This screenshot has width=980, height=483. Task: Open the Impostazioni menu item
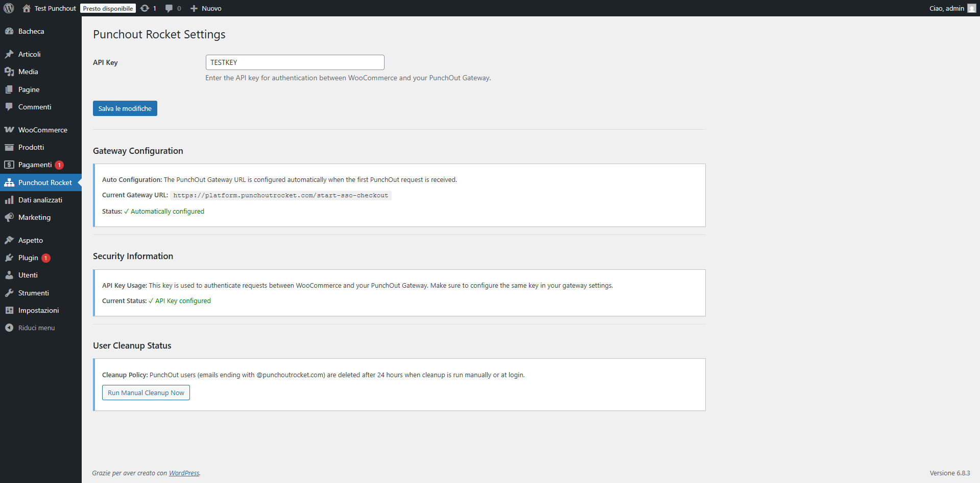click(x=10, y=310)
